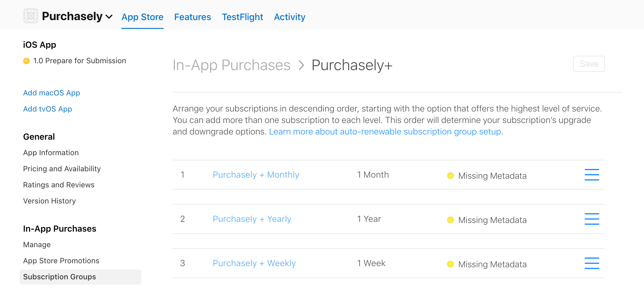Click the yellow status icon beside 1.0

[x=26, y=61]
